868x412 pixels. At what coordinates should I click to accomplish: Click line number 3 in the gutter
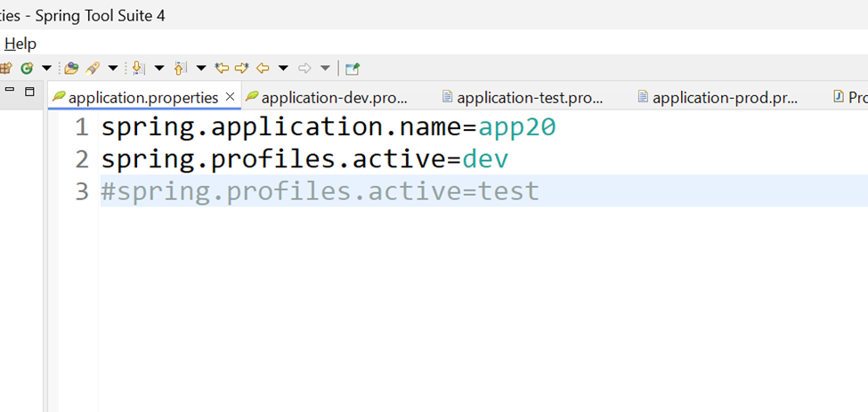click(x=82, y=191)
